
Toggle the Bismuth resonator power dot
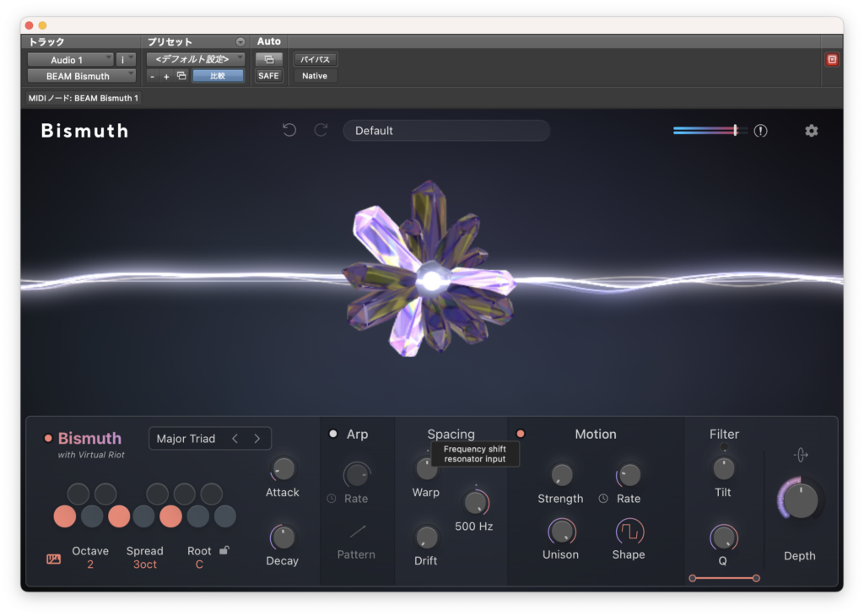pyautogui.click(x=48, y=438)
